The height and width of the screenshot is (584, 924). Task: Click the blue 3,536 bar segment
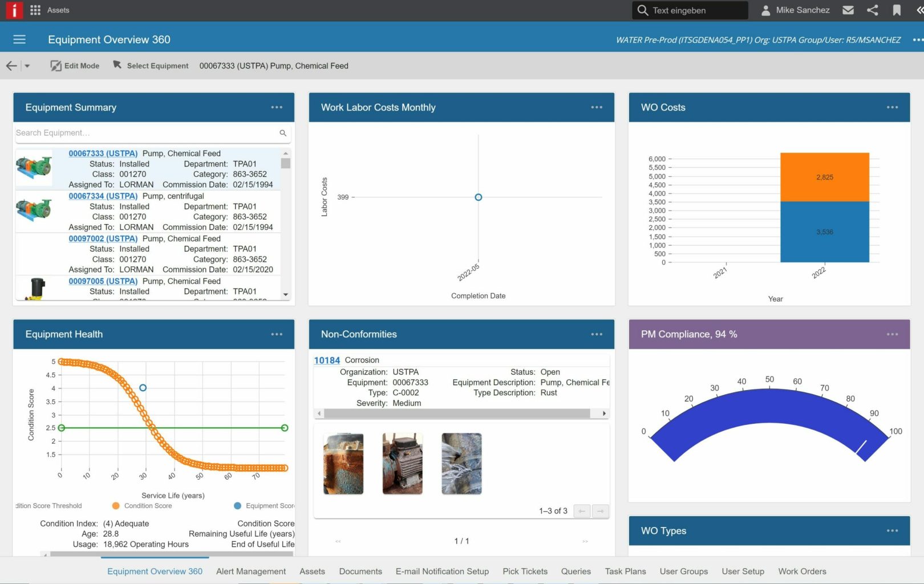point(825,232)
